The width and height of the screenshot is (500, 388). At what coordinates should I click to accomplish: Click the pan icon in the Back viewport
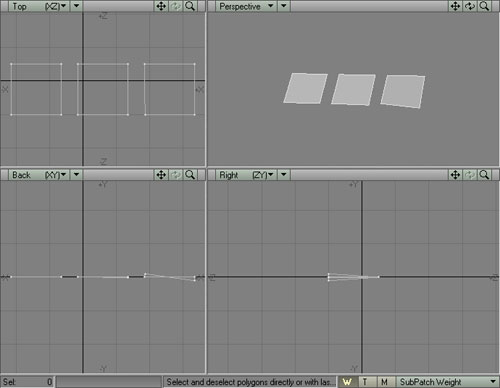pos(161,175)
